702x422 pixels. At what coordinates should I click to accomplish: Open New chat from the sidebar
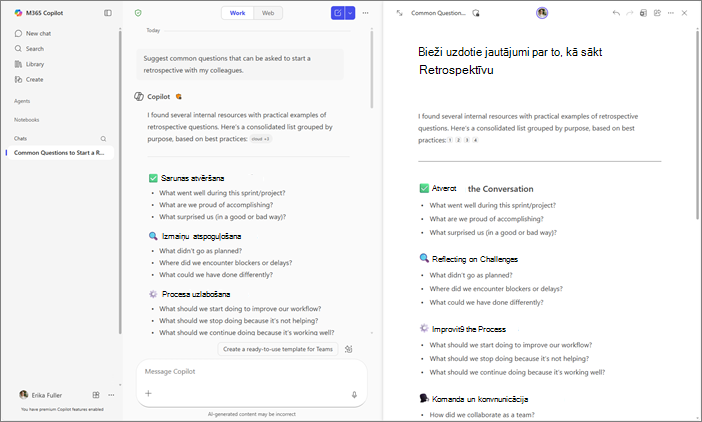click(33, 33)
